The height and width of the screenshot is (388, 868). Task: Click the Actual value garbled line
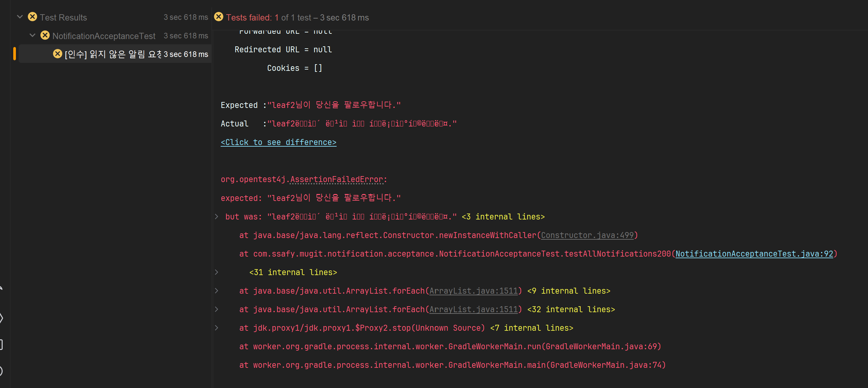point(339,123)
